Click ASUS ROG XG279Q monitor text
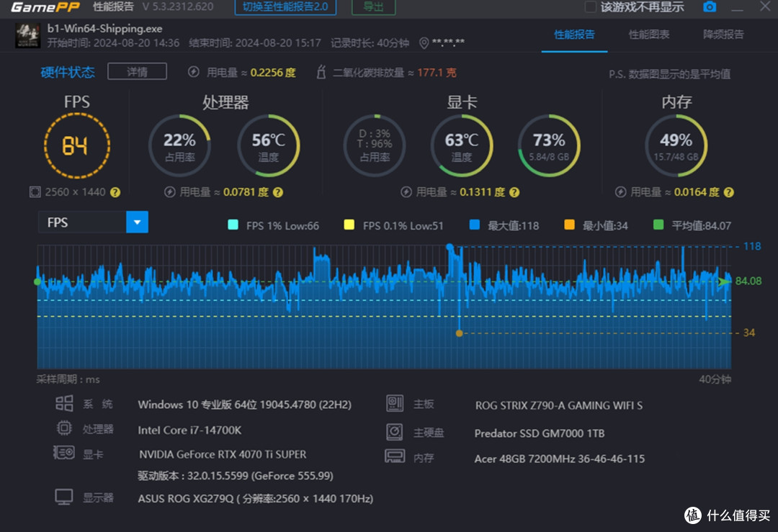Image resolution: width=778 pixels, height=532 pixels. pyautogui.click(x=256, y=498)
